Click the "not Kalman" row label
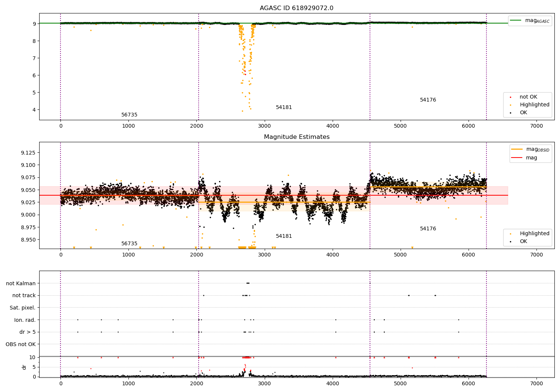This screenshot has width=560, height=392. coord(21,283)
